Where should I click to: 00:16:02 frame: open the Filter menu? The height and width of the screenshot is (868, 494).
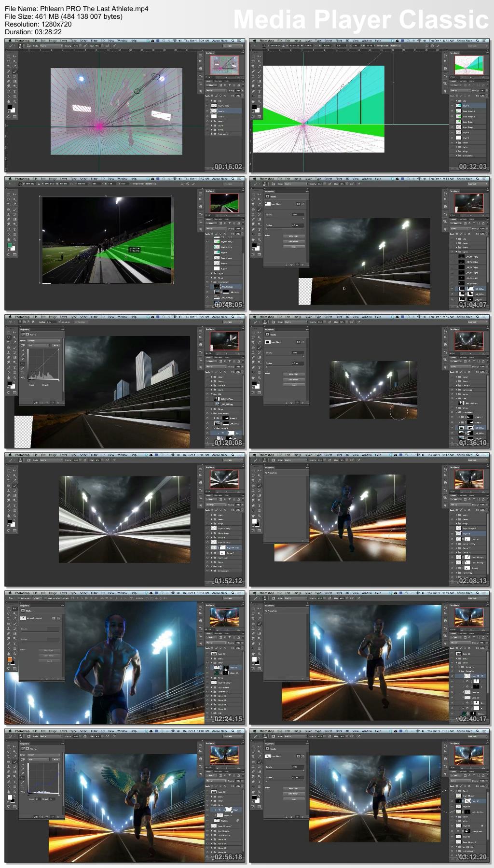pos(94,41)
